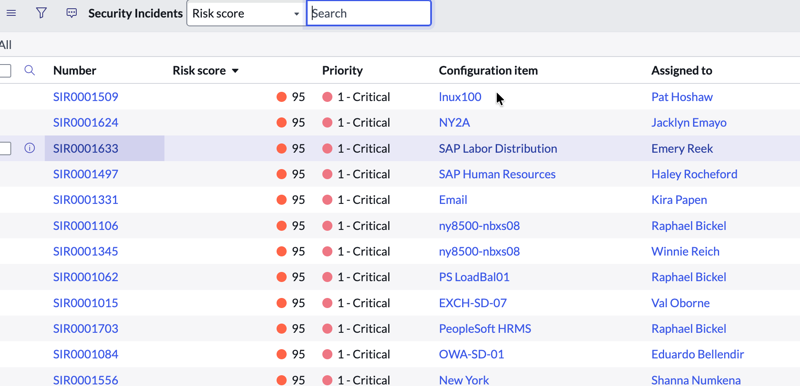Open incident SIR0001624
Viewport: 800px width, 386px height.
point(86,122)
